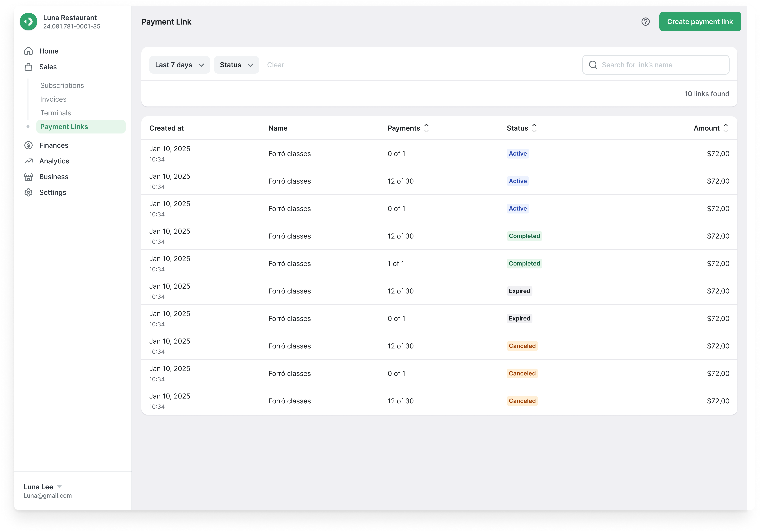Click the Business storefront icon
This screenshot has width=761, height=532.
(28, 177)
